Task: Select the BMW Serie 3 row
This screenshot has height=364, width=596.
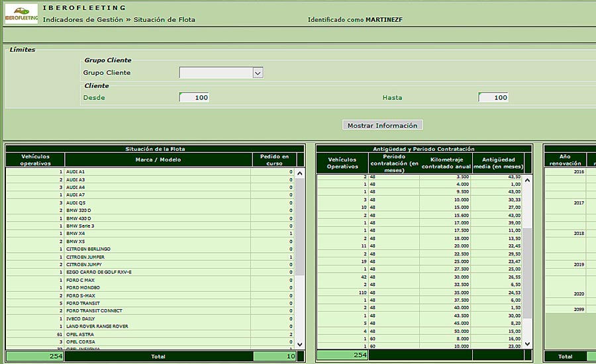Action: tap(150, 226)
